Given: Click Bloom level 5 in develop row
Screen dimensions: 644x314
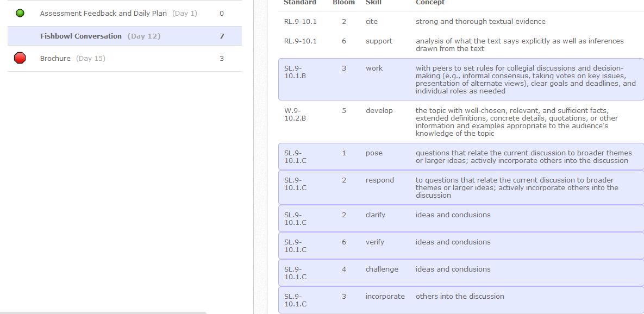Looking at the screenshot, I should point(344,110).
